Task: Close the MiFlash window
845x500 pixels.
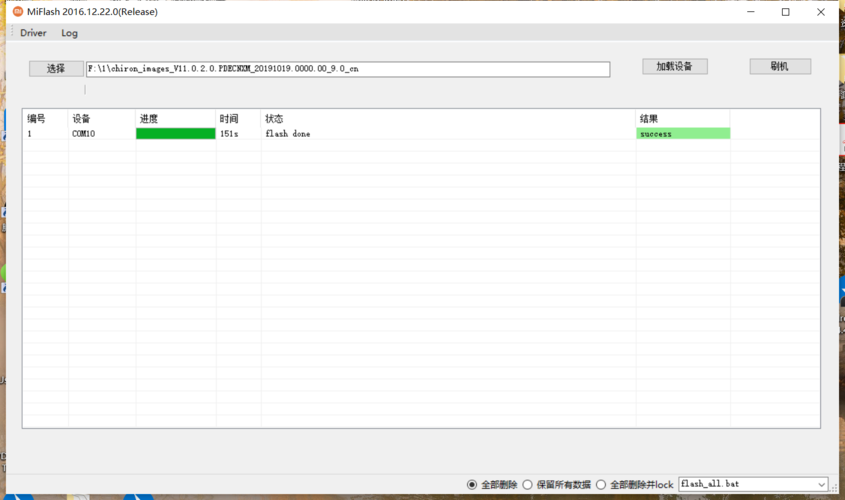Action: pyautogui.click(x=821, y=11)
